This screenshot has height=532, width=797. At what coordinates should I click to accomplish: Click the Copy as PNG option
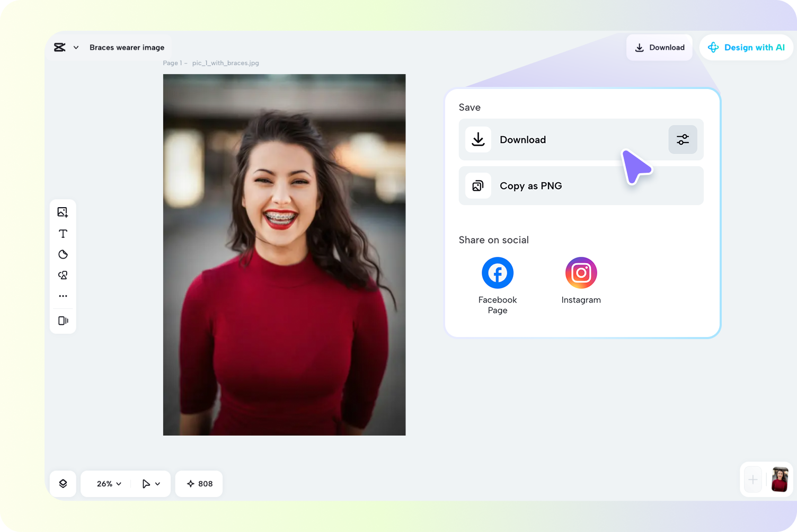pos(581,186)
